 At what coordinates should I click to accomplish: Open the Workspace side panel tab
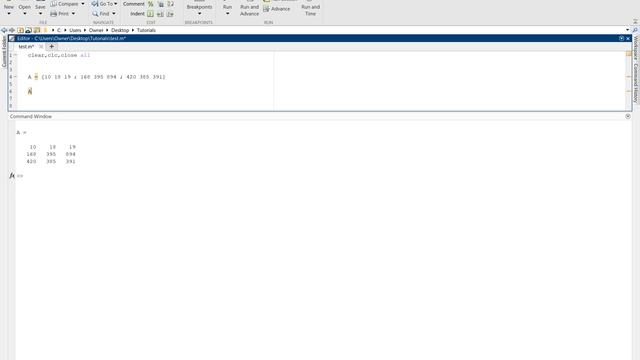[x=636, y=48]
